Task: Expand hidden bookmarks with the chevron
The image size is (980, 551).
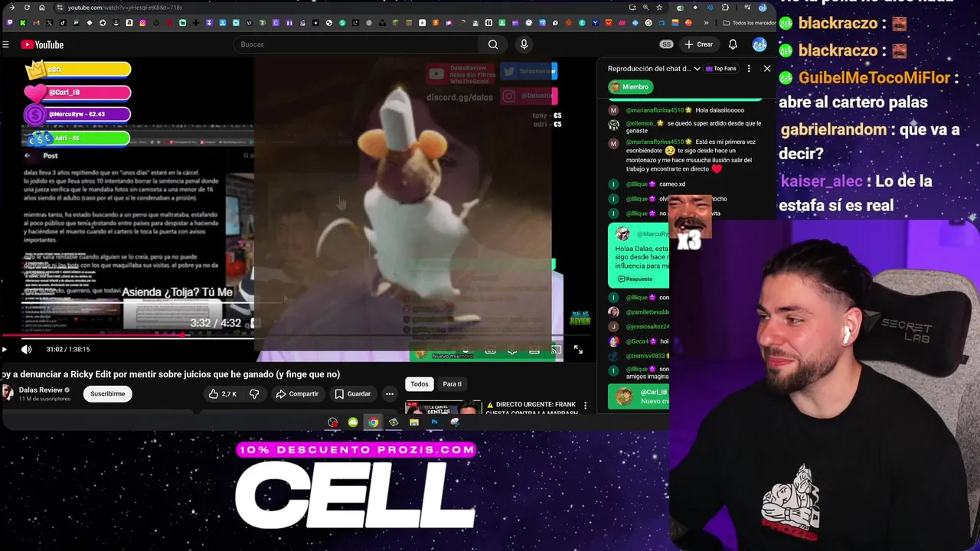Action: pyautogui.click(x=706, y=23)
